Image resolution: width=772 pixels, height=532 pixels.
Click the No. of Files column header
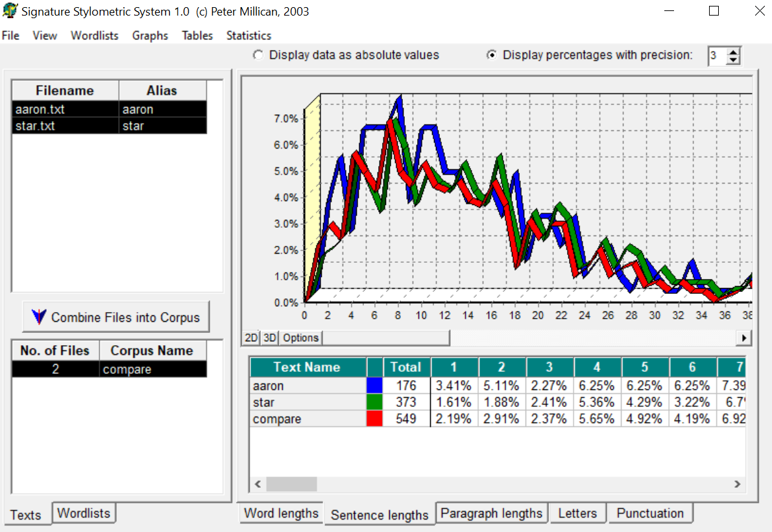click(x=55, y=351)
